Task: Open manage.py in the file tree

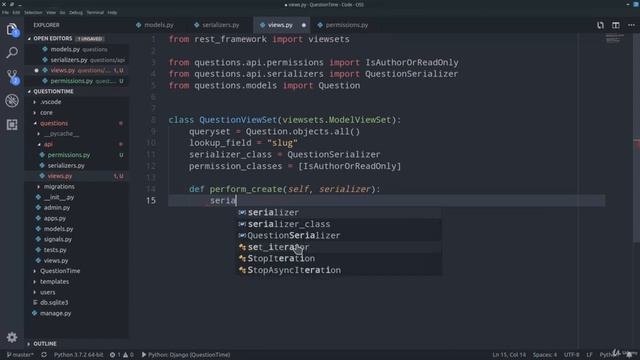Action: [x=56, y=313]
